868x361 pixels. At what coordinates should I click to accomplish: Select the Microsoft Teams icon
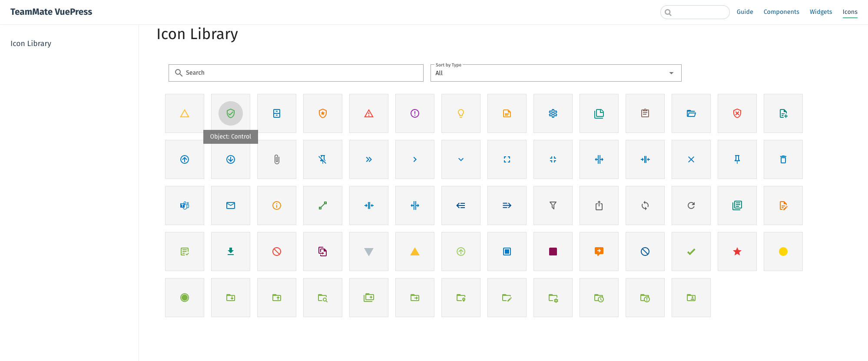click(x=185, y=205)
